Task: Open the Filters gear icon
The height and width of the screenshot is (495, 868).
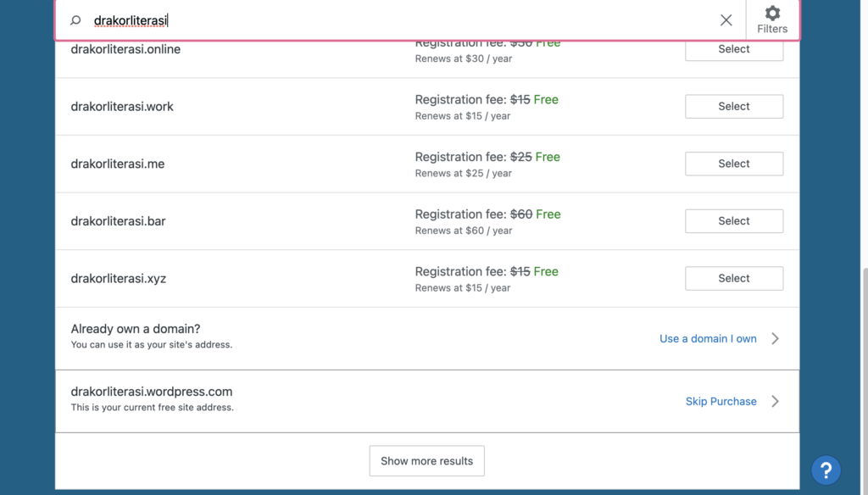Action: tap(772, 13)
